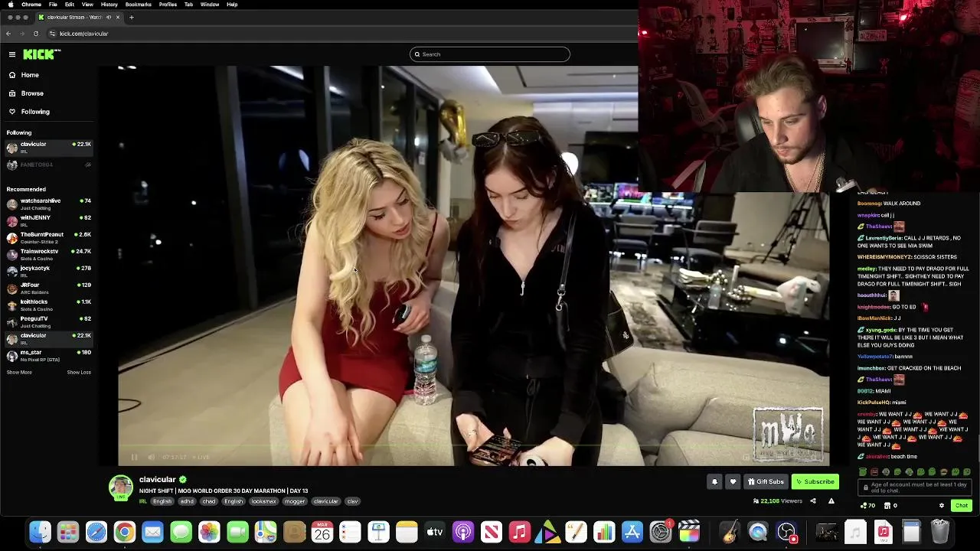Reload the page in Chrome
Viewport: 980px width, 551px height.
pyautogui.click(x=36, y=34)
